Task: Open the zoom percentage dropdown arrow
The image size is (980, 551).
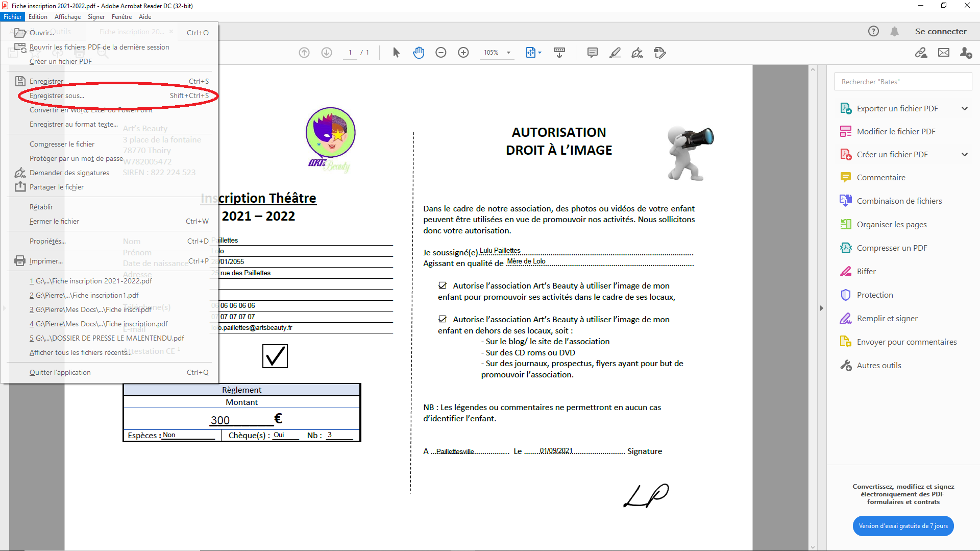Action: tap(508, 53)
